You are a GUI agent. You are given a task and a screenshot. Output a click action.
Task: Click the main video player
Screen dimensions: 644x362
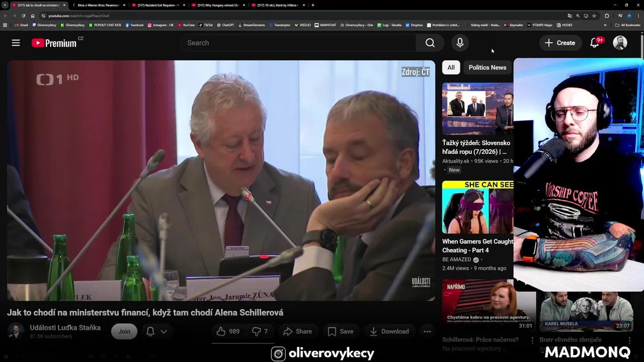221,180
